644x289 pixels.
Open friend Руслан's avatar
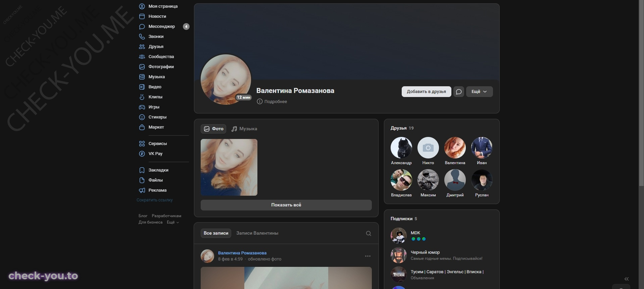[x=482, y=180]
